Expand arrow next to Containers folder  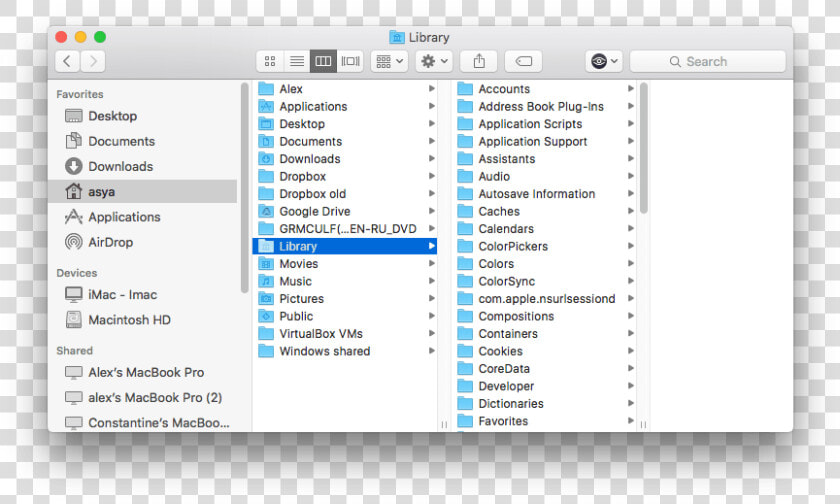[x=631, y=333]
